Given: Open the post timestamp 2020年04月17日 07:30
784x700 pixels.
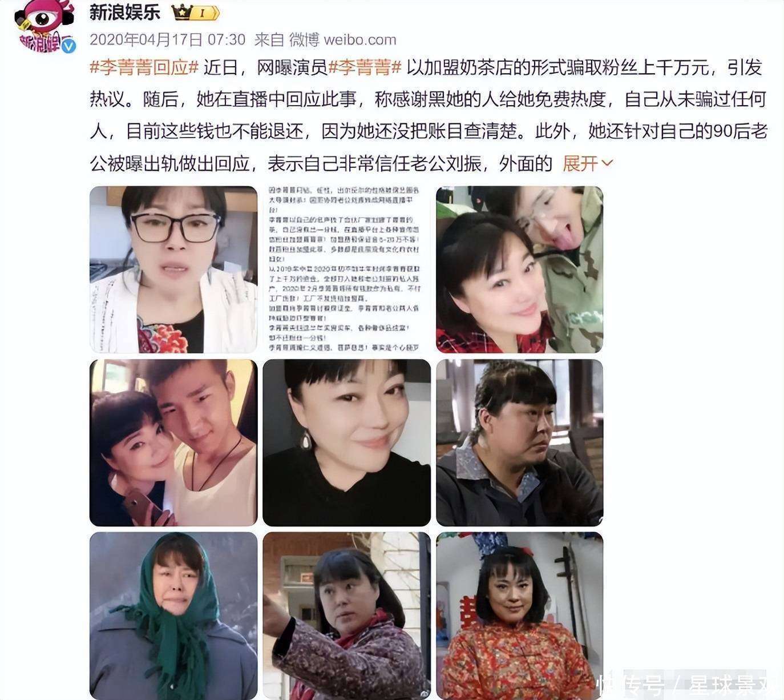Looking at the screenshot, I should coord(168,39).
